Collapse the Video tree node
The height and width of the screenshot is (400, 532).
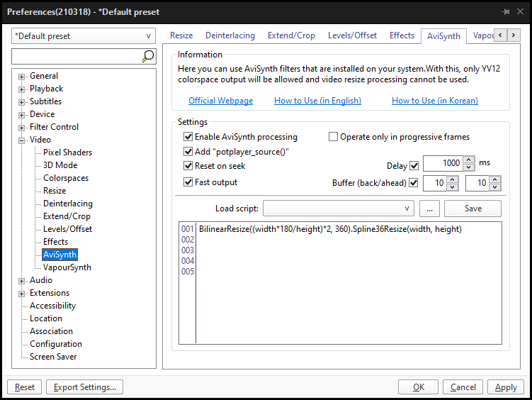tap(21, 140)
